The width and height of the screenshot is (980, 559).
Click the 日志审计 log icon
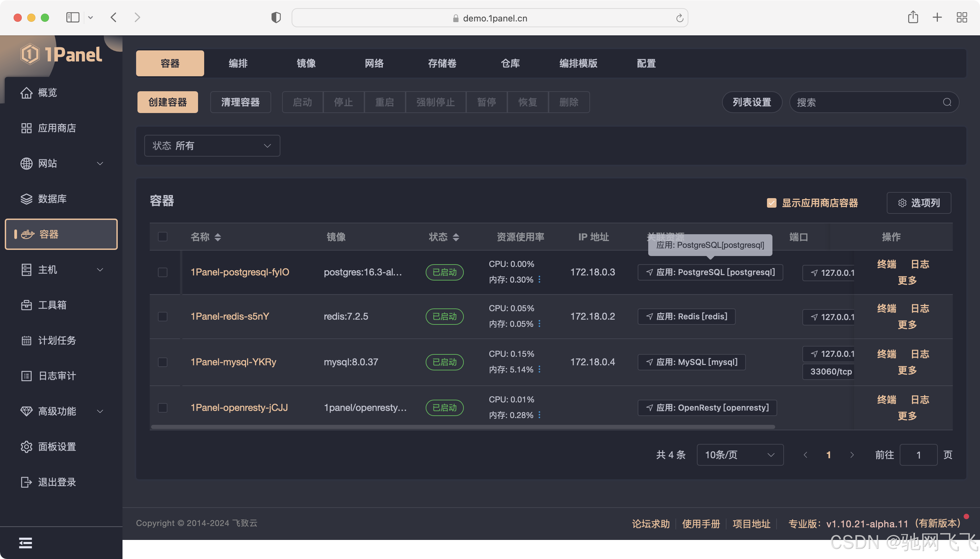click(x=26, y=376)
